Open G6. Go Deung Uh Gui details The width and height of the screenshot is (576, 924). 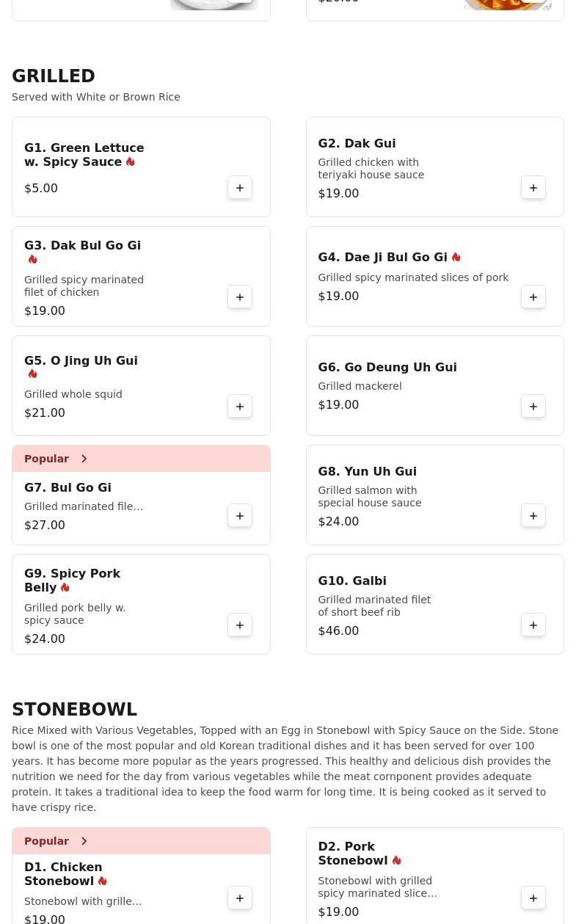387,367
